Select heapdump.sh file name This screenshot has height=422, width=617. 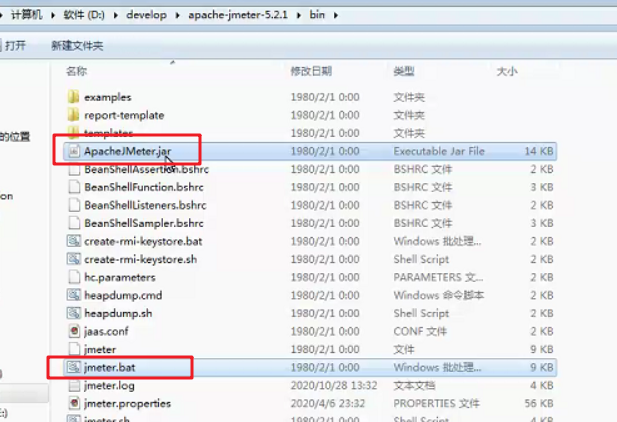(118, 313)
